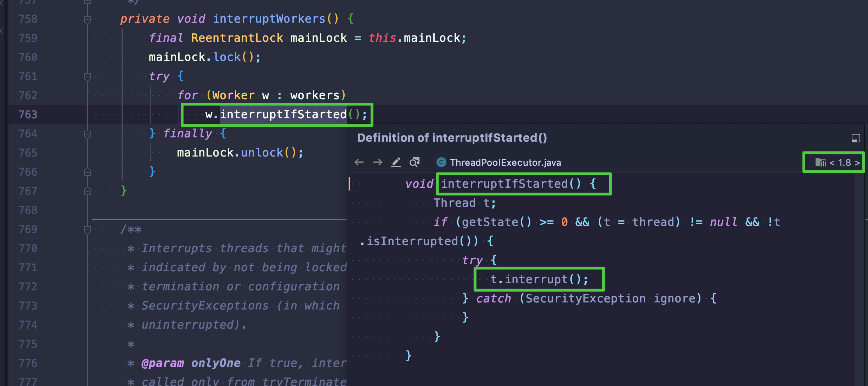Screen dimensions: 868x386
Task: Click the Forward arrow in definition popup
Action: [x=378, y=163]
